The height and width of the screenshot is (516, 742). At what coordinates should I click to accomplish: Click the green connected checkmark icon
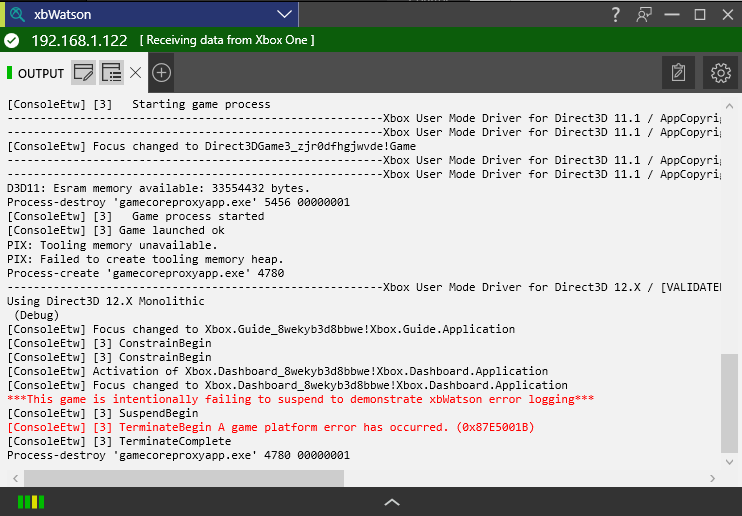pyautogui.click(x=12, y=40)
